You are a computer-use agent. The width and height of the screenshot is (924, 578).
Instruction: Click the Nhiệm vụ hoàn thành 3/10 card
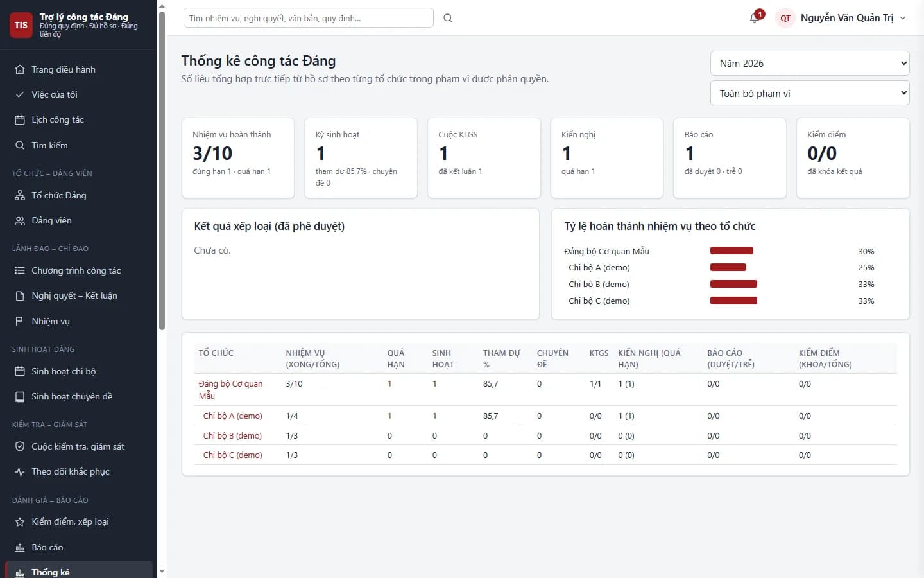tap(238, 158)
